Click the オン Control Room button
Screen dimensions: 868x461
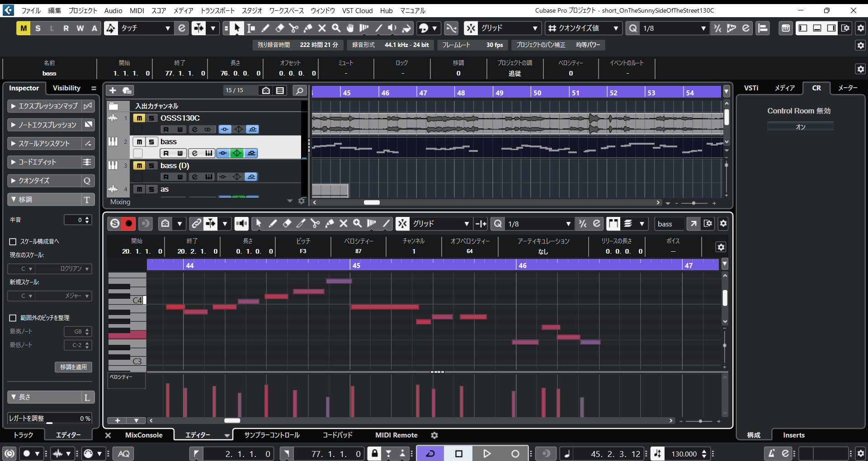tap(800, 127)
